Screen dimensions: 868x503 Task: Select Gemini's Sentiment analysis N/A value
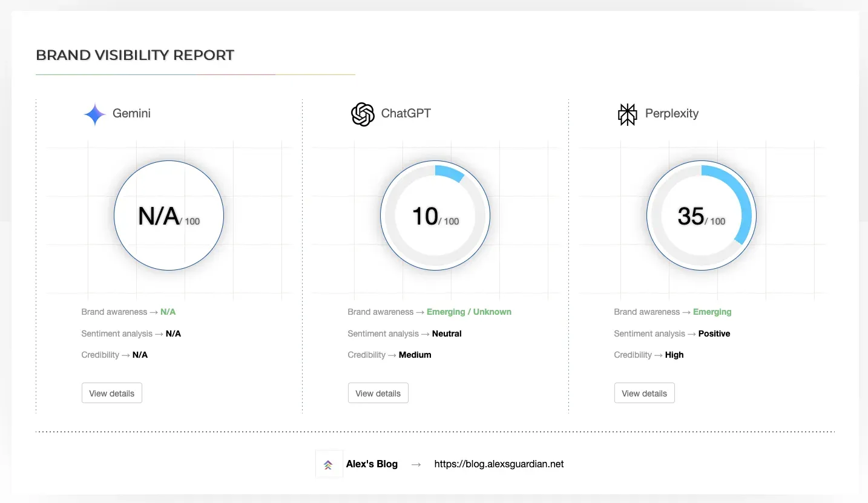point(173,334)
